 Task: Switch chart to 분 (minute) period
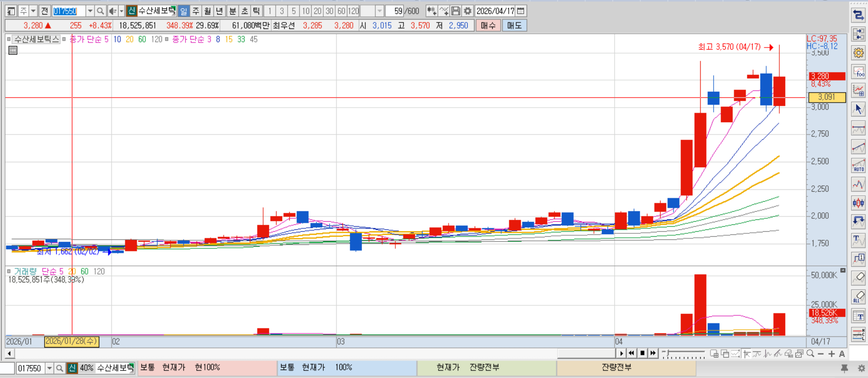[x=233, y=11]
